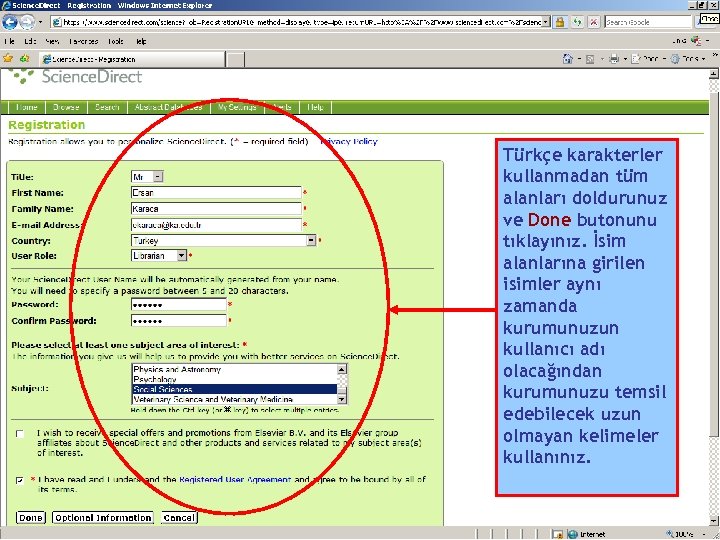Click the Subject list scroll-down arrow
The width and height of the screenshot is (720, 540).
(342, 399)
